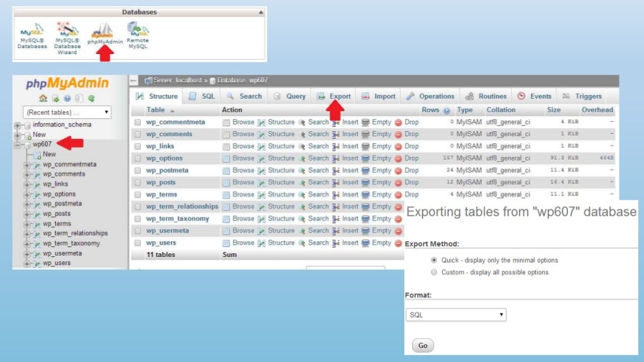The image size is (644, 362).
Task: Check the wp_posts row checkbox
Action: (138, 183)
